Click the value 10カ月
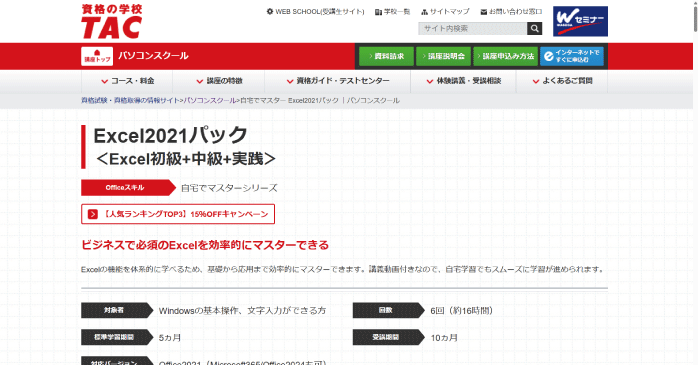 [444, 338]
